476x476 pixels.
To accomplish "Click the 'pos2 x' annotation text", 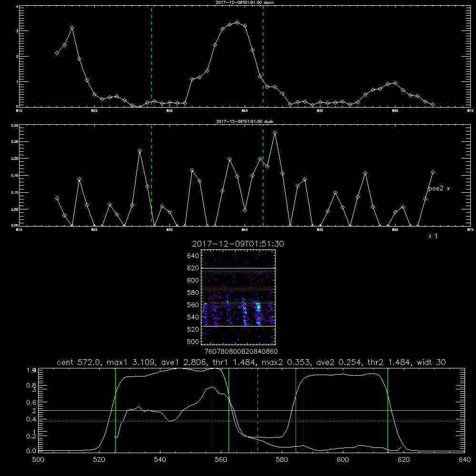I will (439, 188).
